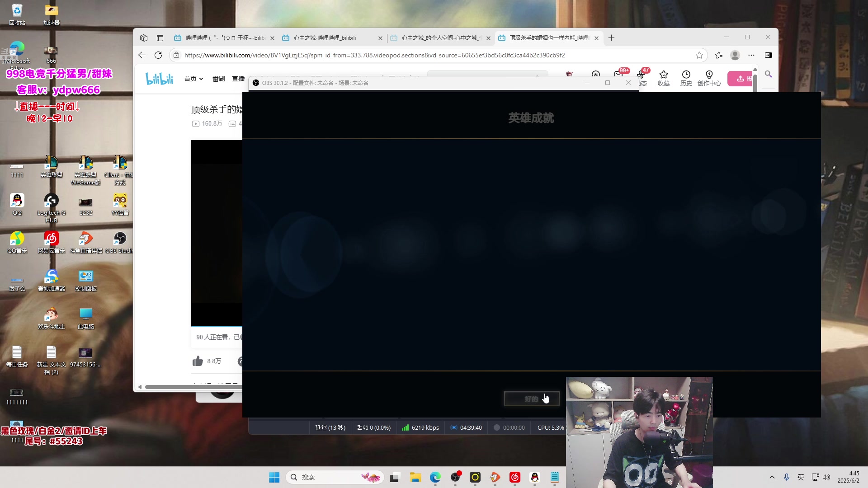
Task: Open 加速器 folder on desktop
Action: (52, 14)
